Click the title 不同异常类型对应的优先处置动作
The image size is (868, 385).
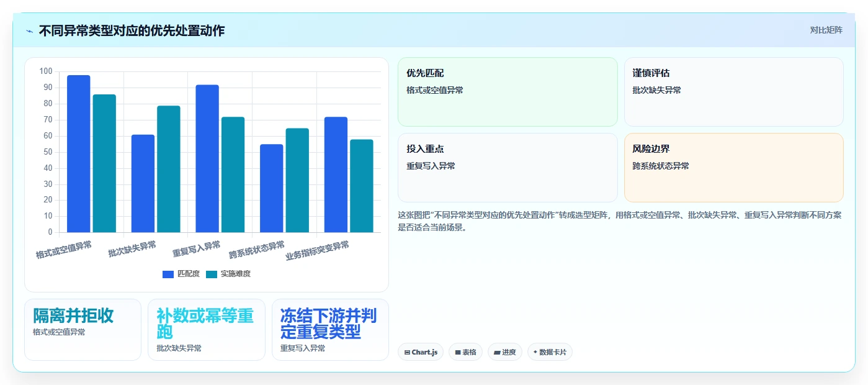point(132,30)
